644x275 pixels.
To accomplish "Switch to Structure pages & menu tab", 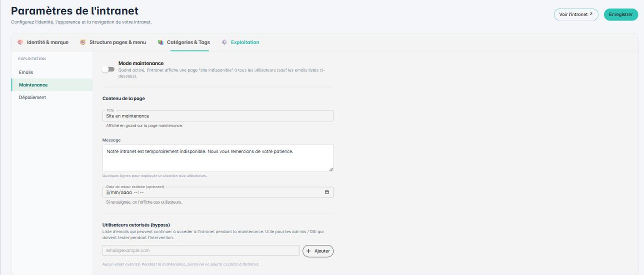I will click(113, 42).
